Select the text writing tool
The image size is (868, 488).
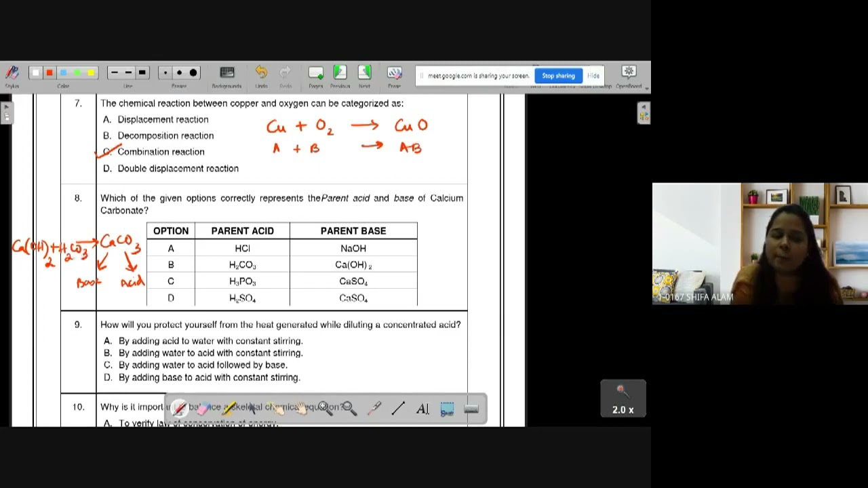tap(422, 408)
